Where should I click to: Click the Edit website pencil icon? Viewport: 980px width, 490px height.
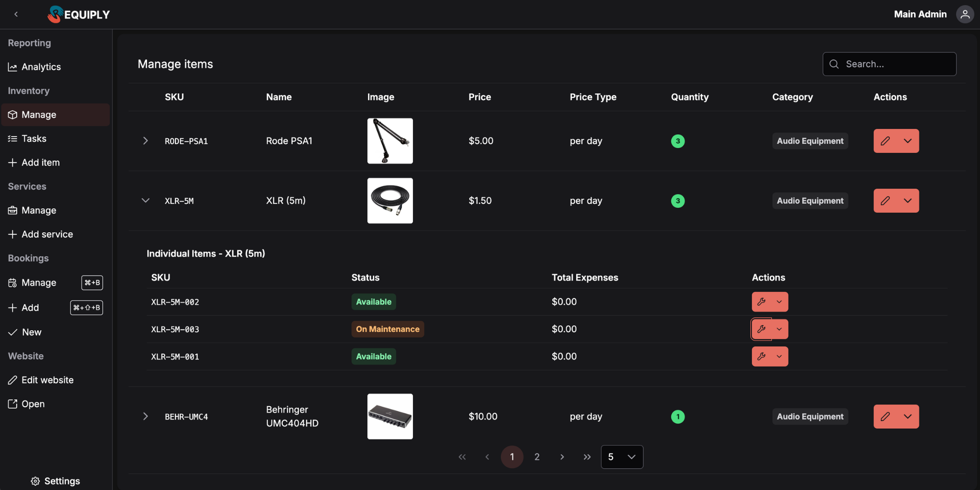pyautogui.click(x=13, y=380)
